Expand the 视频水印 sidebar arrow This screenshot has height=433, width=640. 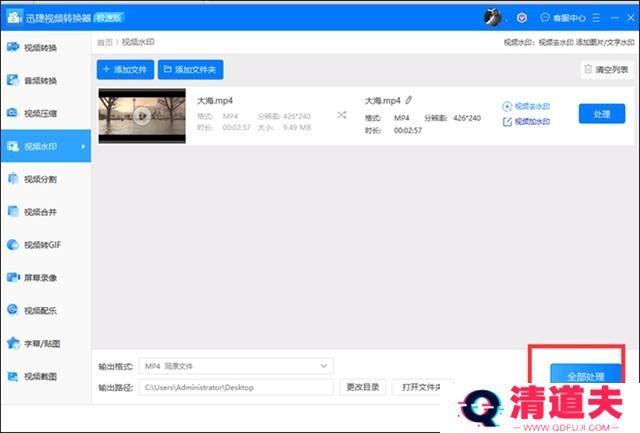(83, 147)
